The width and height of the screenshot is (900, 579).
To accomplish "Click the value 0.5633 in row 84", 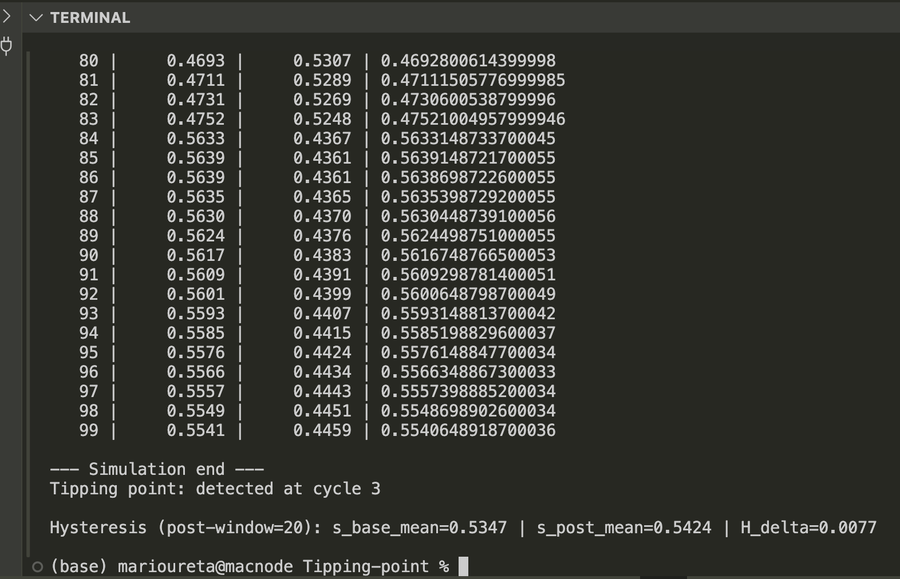I will tap(198, 138).
